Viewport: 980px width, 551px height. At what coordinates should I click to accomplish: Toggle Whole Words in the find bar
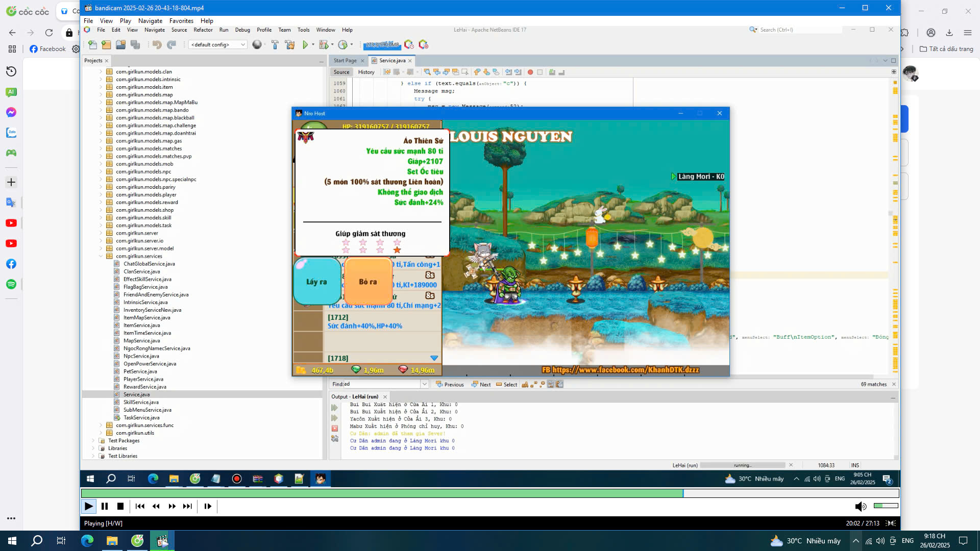pos(534,385)
